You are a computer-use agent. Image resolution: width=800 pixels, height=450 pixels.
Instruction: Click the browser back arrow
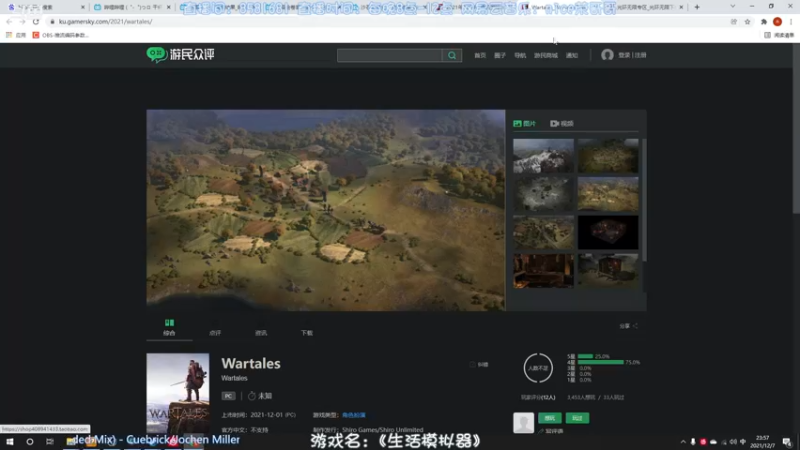pos(9,21)
